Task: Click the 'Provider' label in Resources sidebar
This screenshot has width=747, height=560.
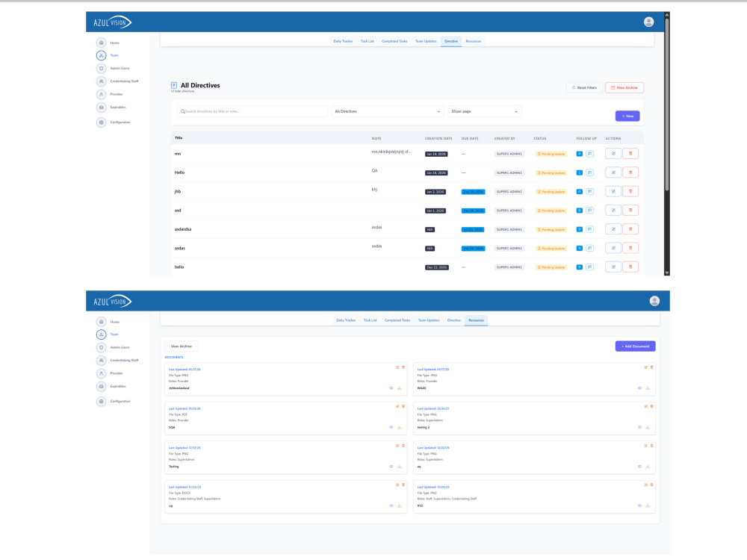Action: click(x=117, y=373)
